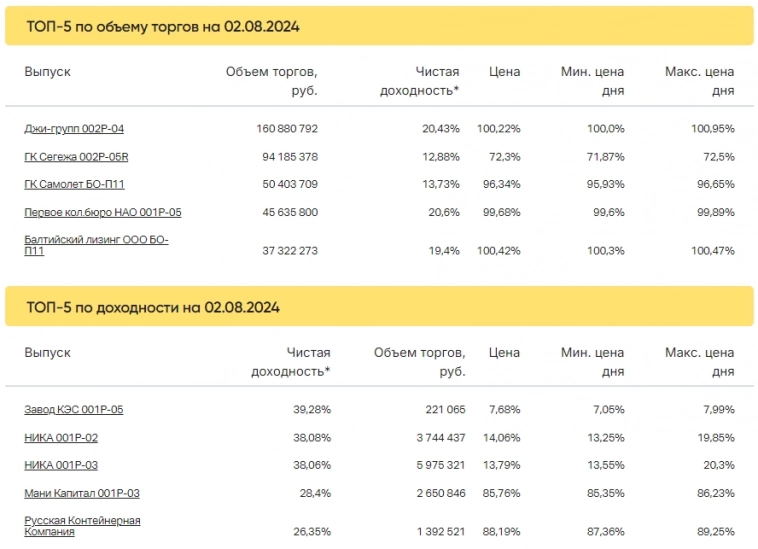Open the Джи-групп 002Р-04 bond link

click(74, 129)
